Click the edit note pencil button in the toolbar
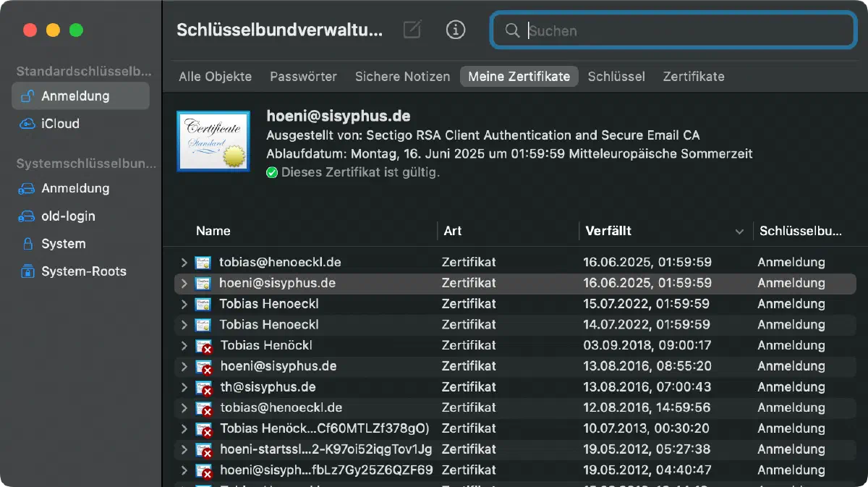 pyautogui.click(x=412, y=30)
